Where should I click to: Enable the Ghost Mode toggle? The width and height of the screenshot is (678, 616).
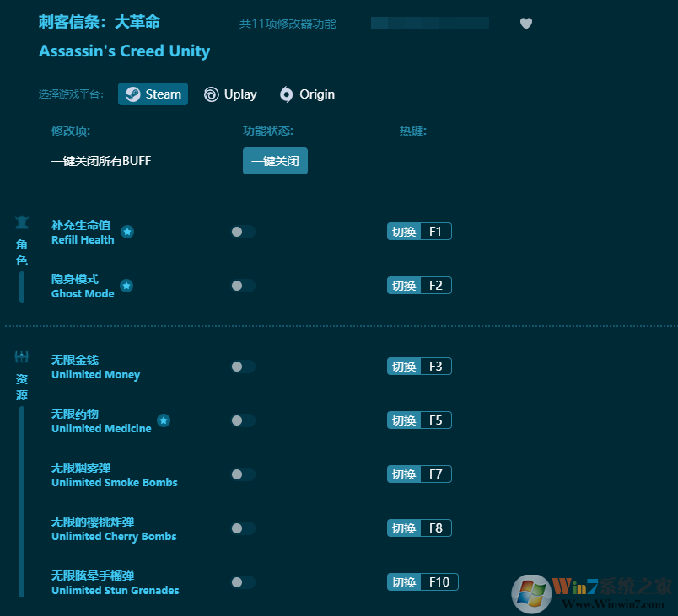tap(242, 286)
